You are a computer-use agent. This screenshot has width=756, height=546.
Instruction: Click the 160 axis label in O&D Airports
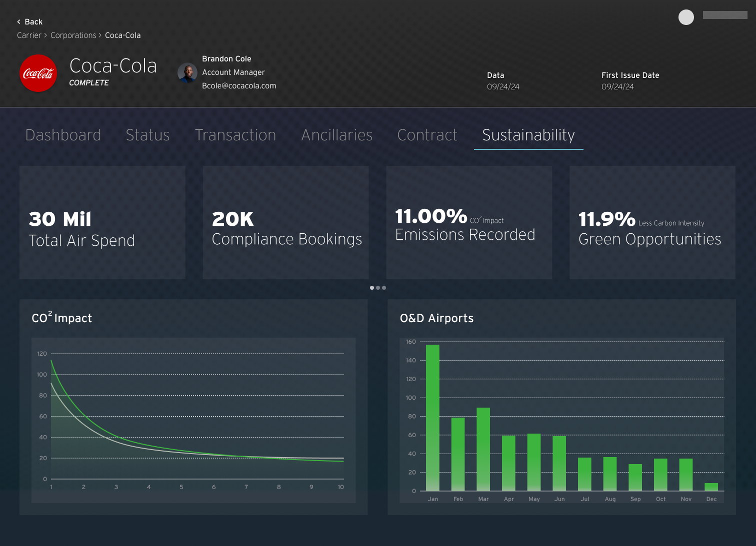point(411,342)
